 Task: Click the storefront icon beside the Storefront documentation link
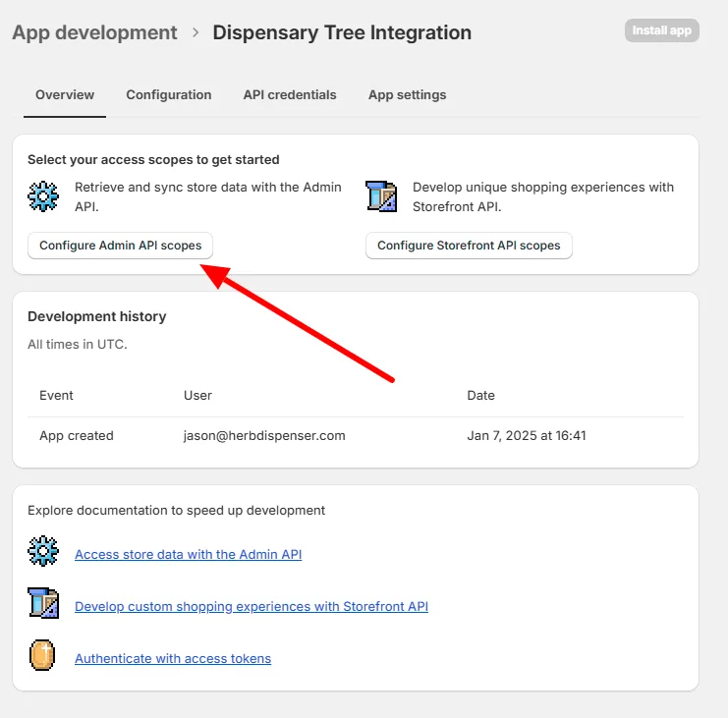(x=43, y=603)
